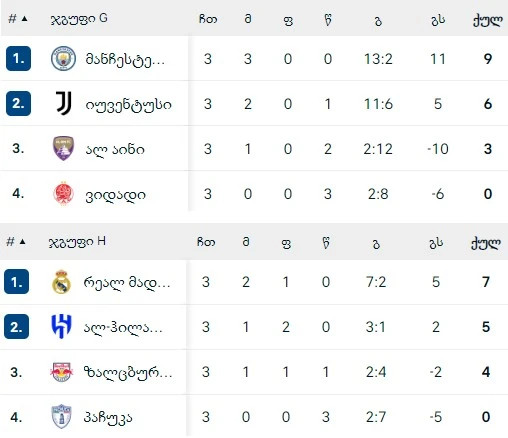Open ალ აინი team link
The height and width of the screenshot is (438, 508).
click(115, 149)
